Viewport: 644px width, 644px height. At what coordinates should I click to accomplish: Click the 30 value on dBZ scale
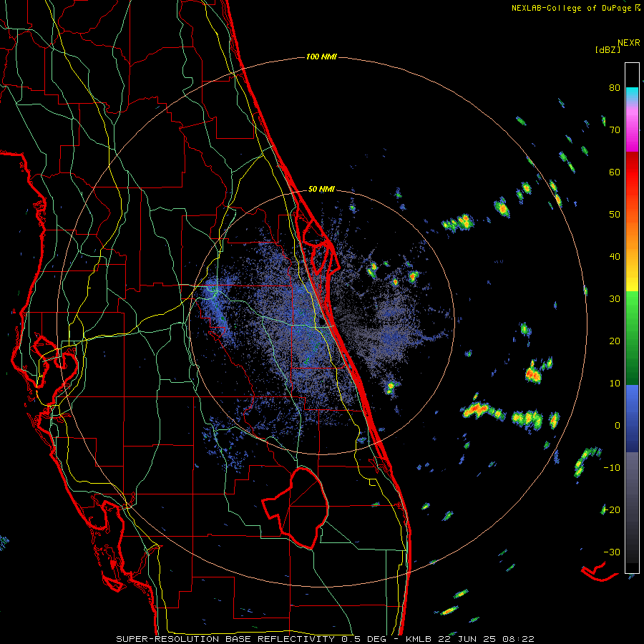(x=615, y=298)
